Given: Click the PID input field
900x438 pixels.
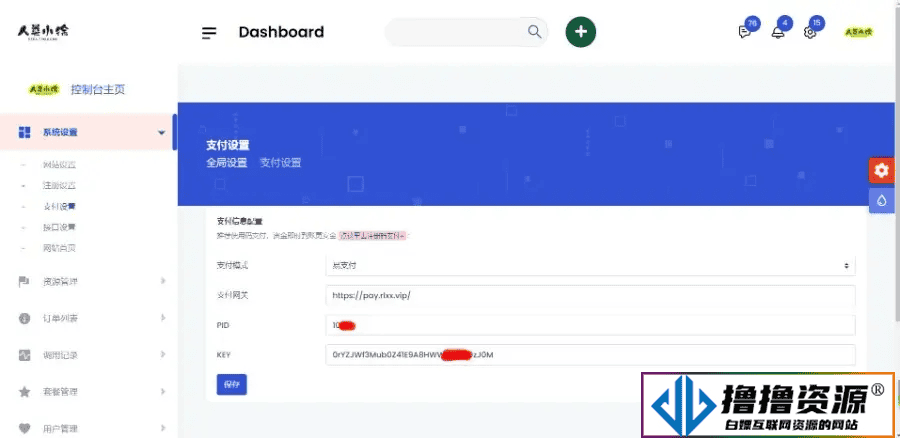Looking at the screenshot, I should 590,325.
